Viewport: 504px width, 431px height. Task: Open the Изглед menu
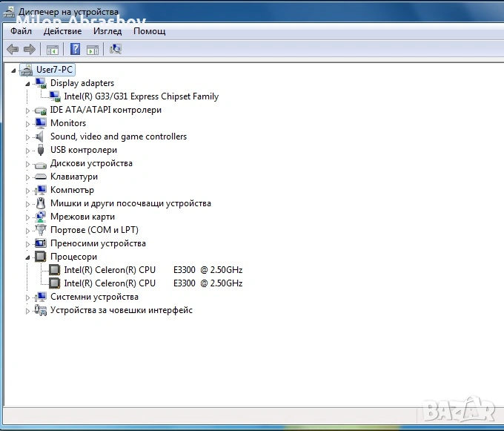[x=107, y=31]
